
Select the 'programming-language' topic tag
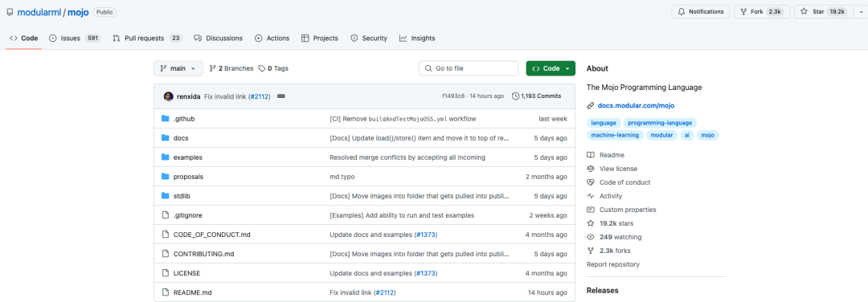pos(661,123)
